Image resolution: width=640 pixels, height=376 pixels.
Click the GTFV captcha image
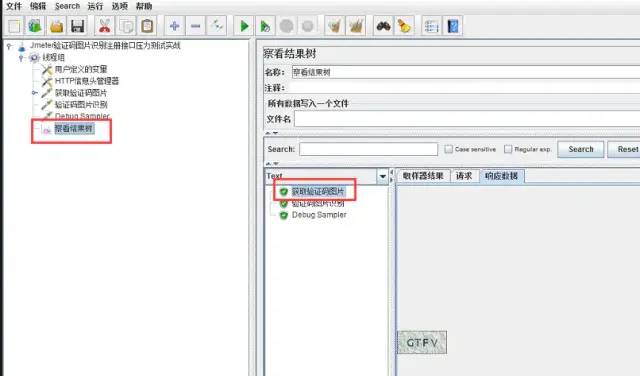(x=422, y=342)
